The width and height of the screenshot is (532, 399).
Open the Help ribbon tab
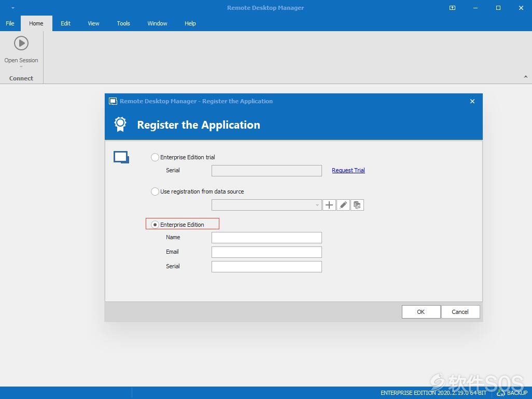click(x=190, y=23)
